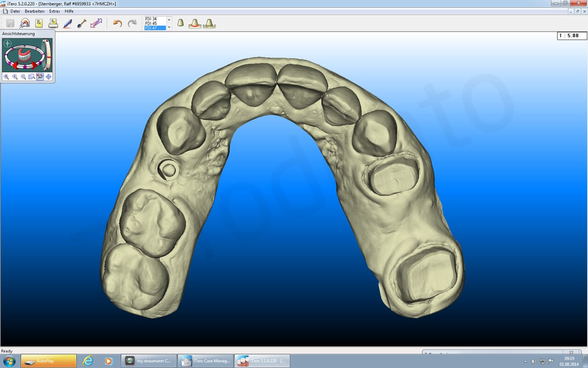Screen dimensions: 588x368
Task: Select FDI 45 in the tooth list
Action: tap(155, 23)
